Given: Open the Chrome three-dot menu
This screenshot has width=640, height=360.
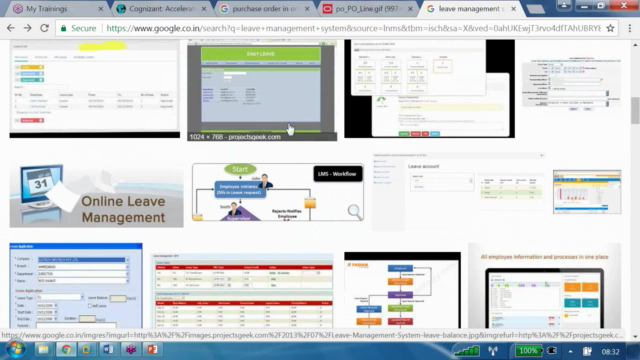Looking at the screenshot, I should [630, 28].
